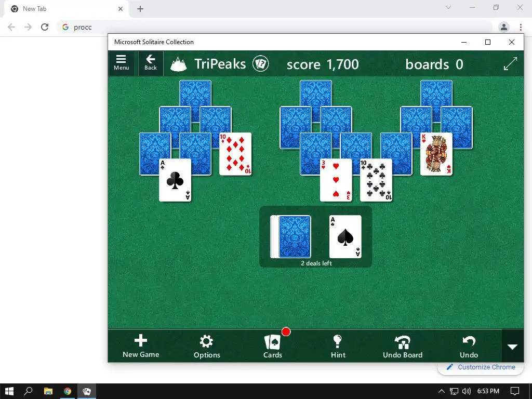Open Chrome tab search chevron
The height and width of the screenshot is (399, 532).
(x=448, y=7)
